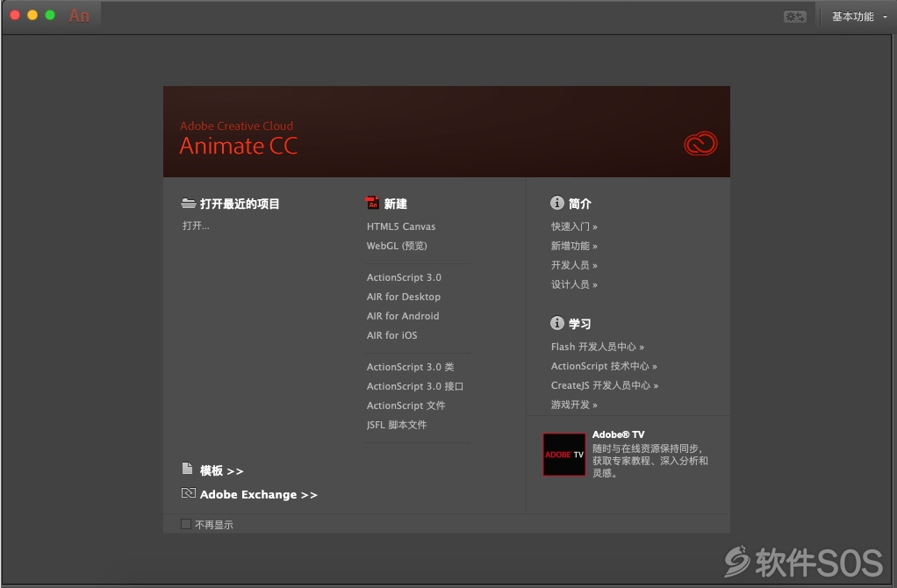
Task: Open the Adobe Exchange >> link
Action: pyautogui.click(x=258, y=495)
